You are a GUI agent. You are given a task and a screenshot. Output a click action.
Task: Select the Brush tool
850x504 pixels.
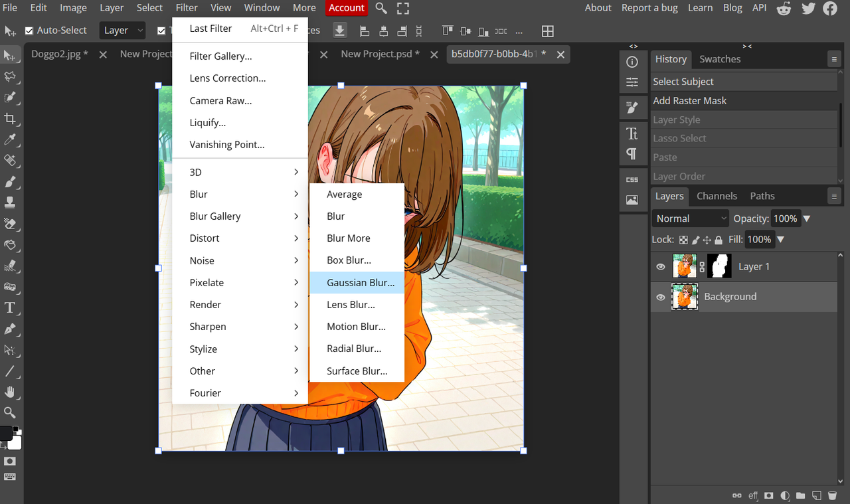pyautogui.click(x=10, y=182)
